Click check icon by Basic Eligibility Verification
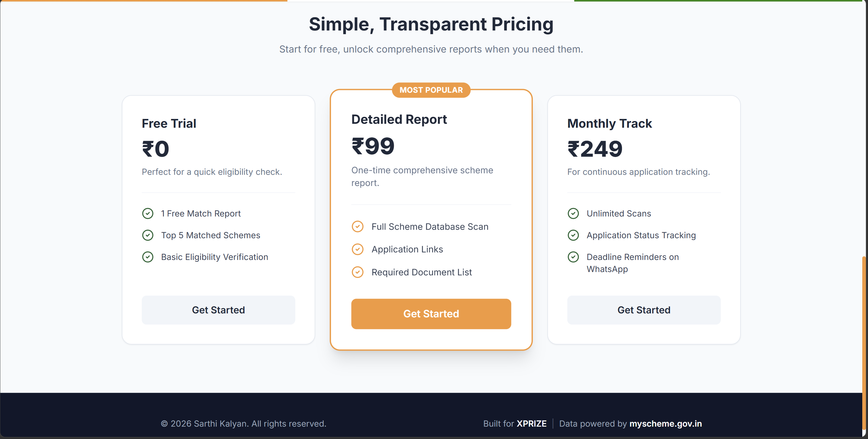Image resolution: width=868 pixels, height=439 pixels. tap(147, 257)
